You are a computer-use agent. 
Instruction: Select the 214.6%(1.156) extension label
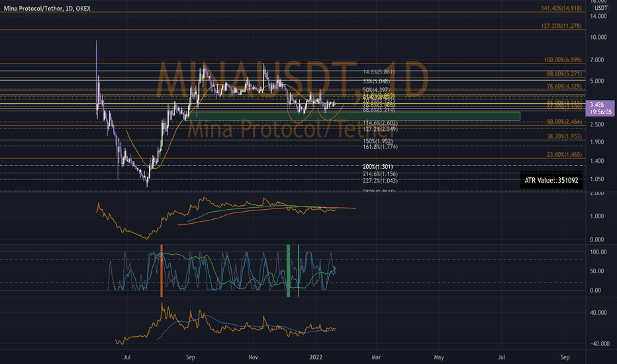[380, 174]
